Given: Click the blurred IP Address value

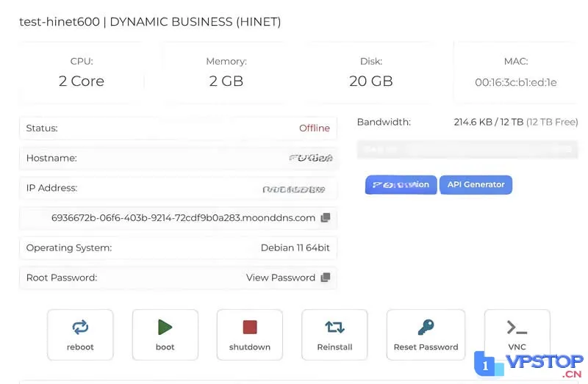Looking at the screenshot, I should [x=293, y=189].
